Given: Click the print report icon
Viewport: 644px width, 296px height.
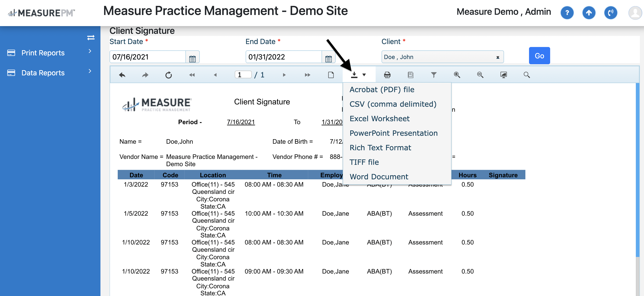Looking at the screenshot, I should [387, 75].
